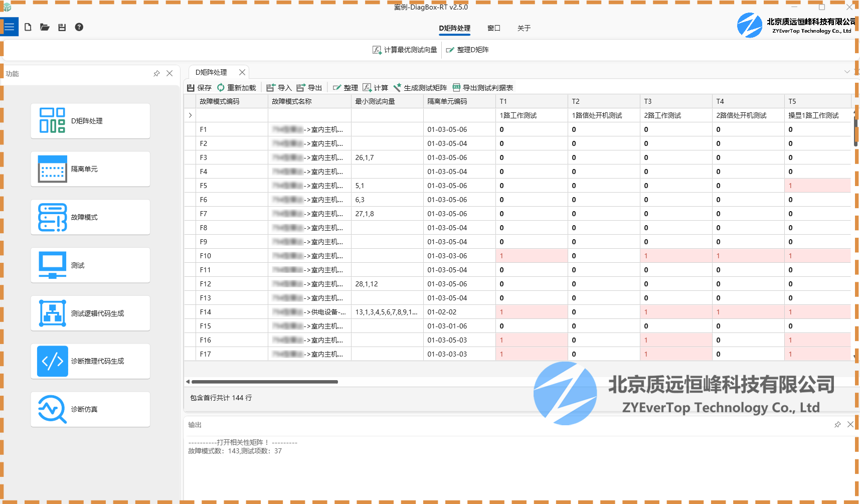
Task: Click the T3 column header
Action: pyautogui.click(x=676, y=101)
